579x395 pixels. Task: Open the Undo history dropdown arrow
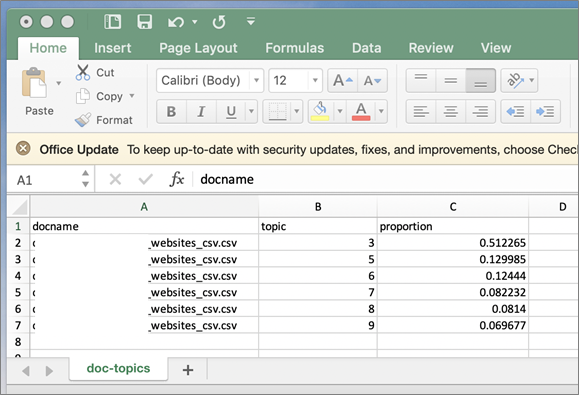195,22
